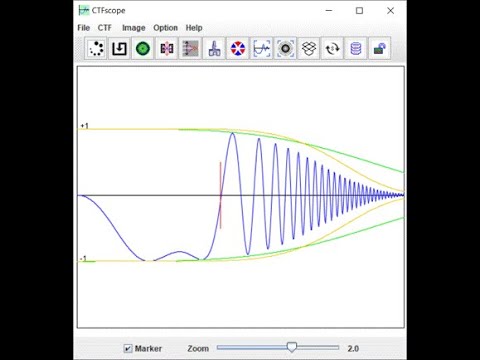480x360 pixels.
Task: Open the Image menu
Action: point(134,28)
